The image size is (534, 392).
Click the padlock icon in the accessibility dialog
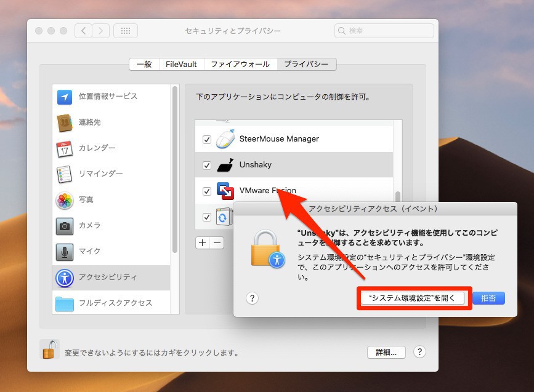[x=268, y=249]
